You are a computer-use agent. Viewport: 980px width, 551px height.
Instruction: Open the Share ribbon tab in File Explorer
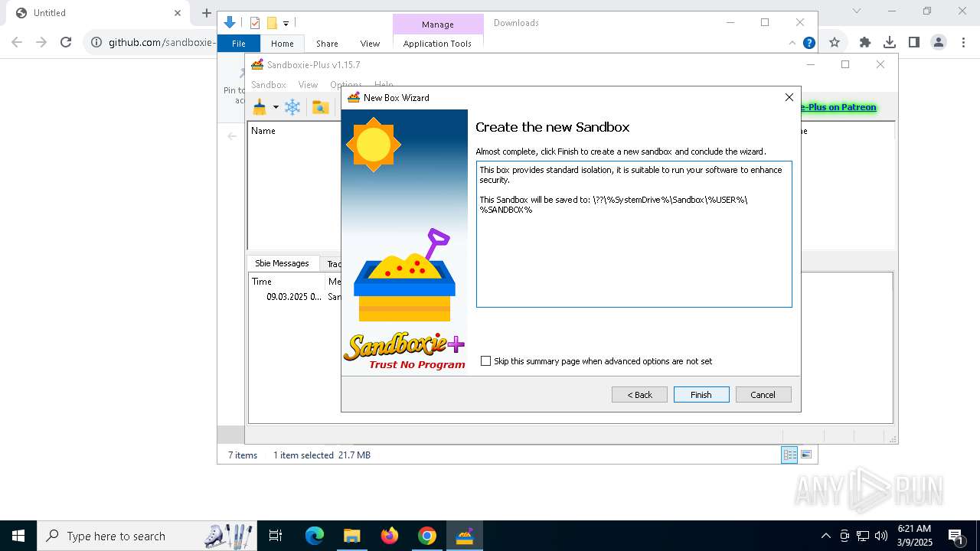click(x=327, y=44)
